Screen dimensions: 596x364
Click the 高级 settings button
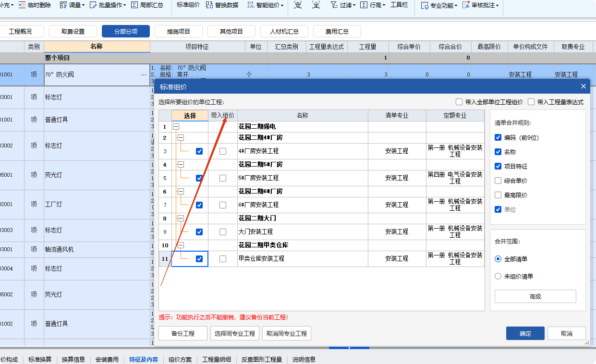(535, 296)
